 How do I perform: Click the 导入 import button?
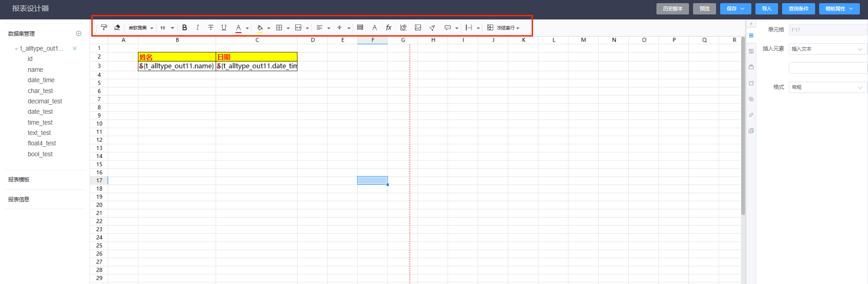[767, 9]
